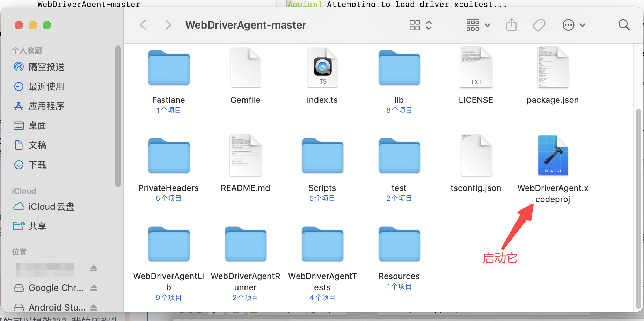This screenshot has height=321, width=644.
Task: Select the index.ts file icon
Action: [322, 67]
